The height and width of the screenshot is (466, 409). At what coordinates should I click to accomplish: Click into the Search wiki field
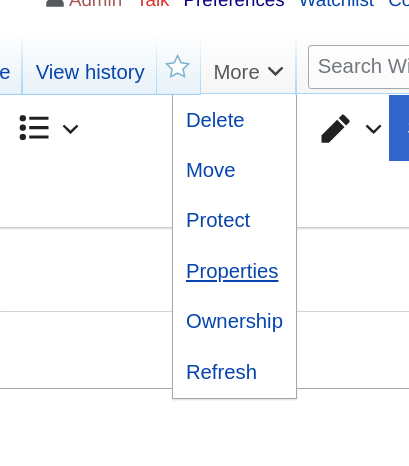(x=359, y=67)
